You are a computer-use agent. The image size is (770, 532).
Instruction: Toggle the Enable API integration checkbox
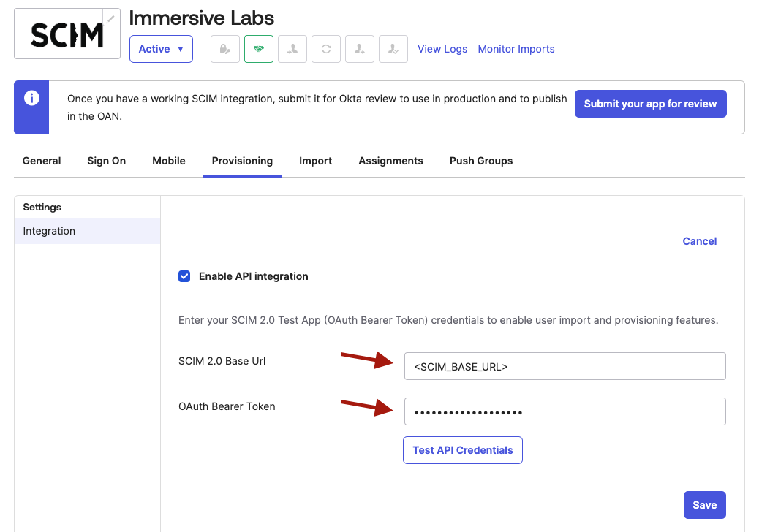[x=184, y=276]
